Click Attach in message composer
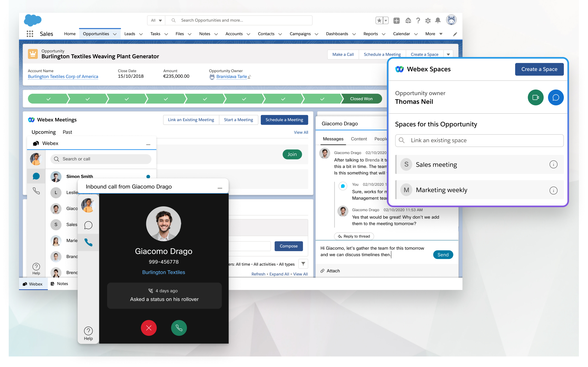 (x=330, y=271)
